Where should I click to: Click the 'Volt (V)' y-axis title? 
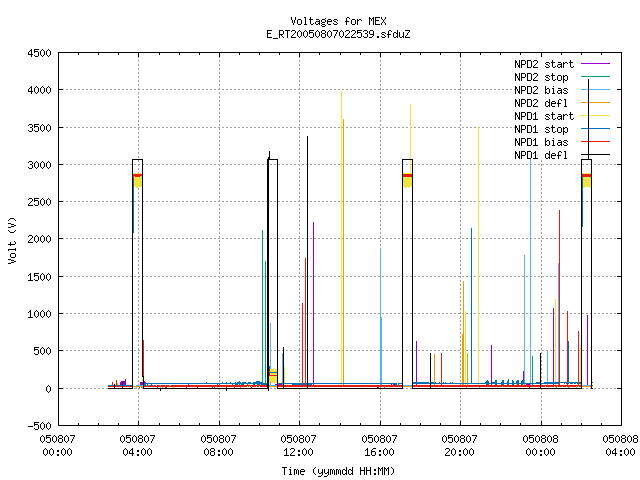click(x=13, y=240)
